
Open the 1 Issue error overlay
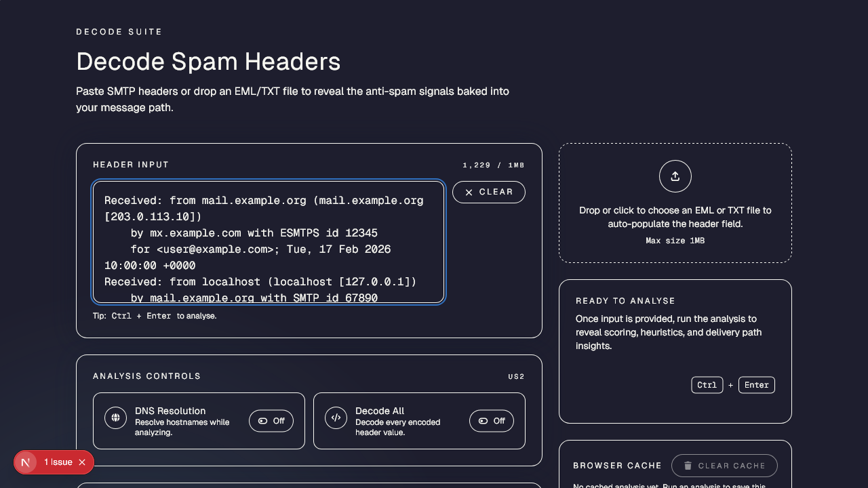pos(58,462)
